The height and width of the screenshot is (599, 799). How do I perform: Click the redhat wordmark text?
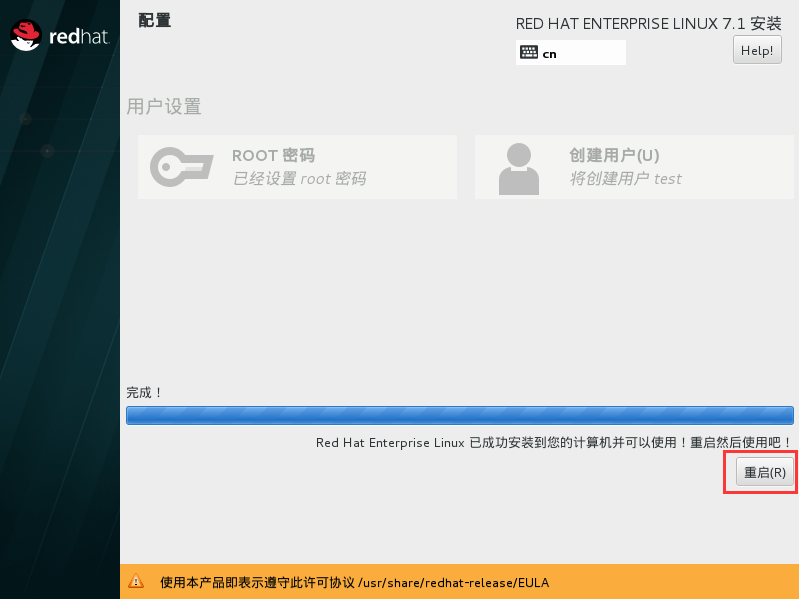point(78,38)
